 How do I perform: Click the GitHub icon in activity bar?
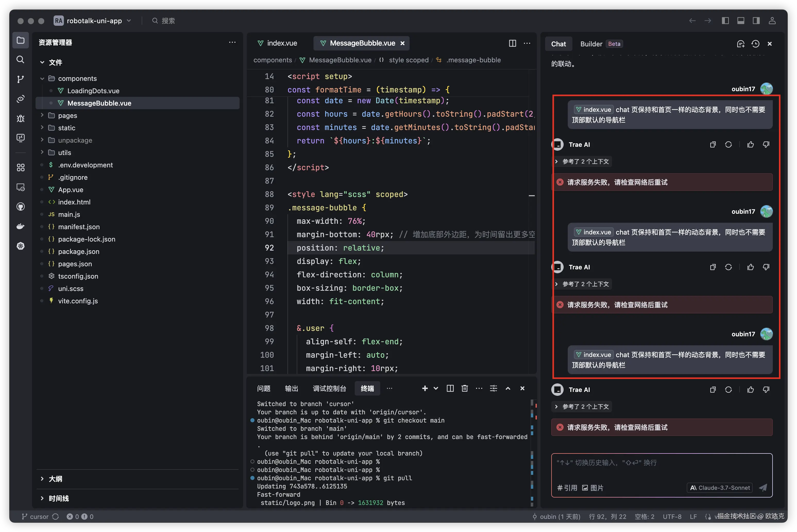point(20,207)
